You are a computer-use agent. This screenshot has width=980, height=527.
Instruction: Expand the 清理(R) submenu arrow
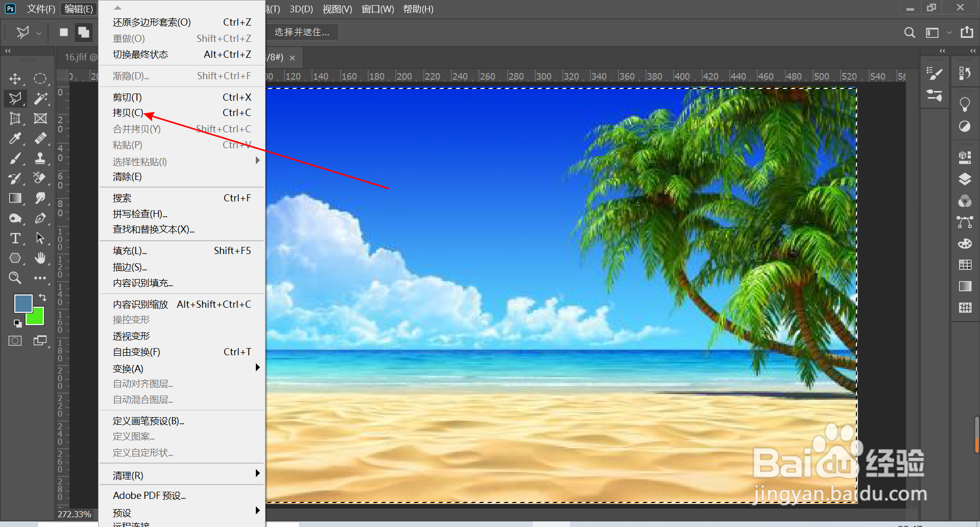tap(258, 473)
